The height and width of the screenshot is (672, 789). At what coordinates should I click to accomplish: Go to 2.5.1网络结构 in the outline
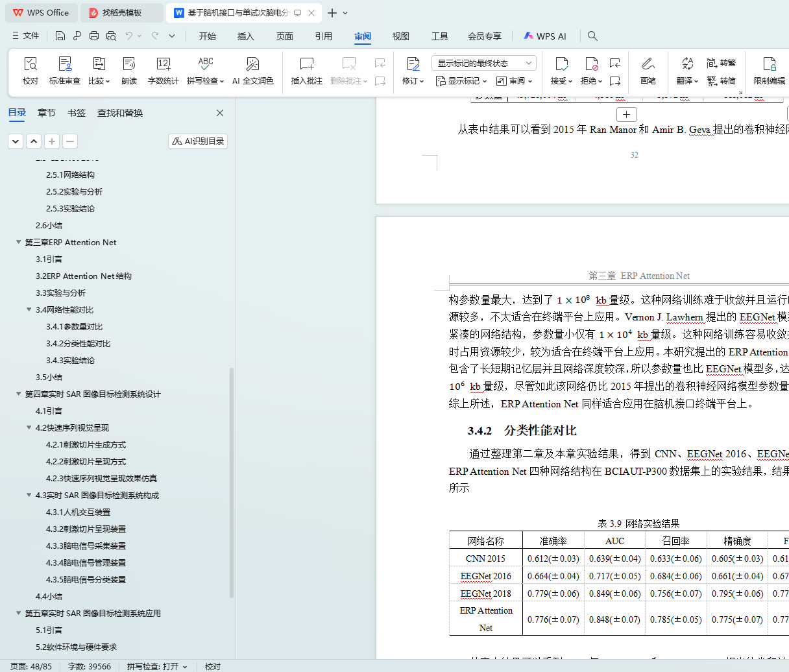pyautogui.click(x=70, y=174)
